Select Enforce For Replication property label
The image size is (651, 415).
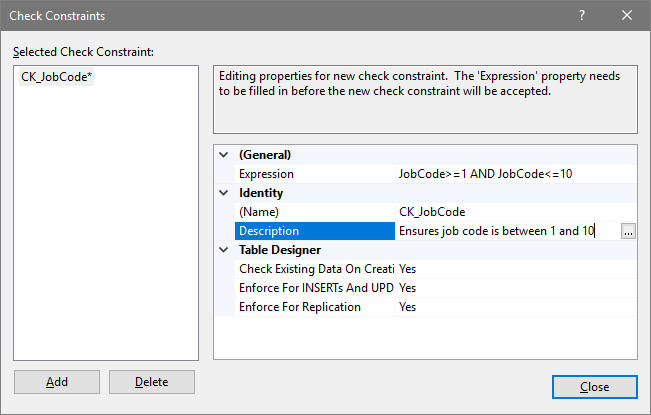pyautogui.click(x=300, y=307)
